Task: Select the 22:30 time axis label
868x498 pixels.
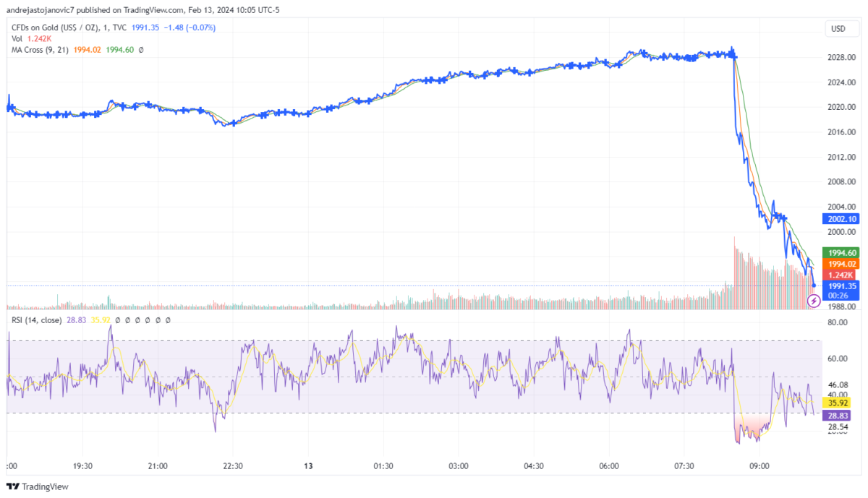Action: [x=233, y=466]
